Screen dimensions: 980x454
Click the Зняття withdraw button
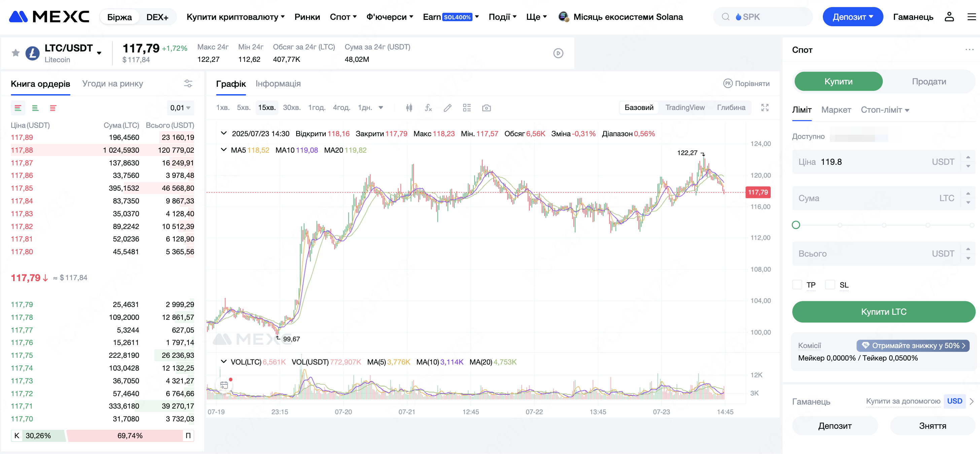pos(933,425)
